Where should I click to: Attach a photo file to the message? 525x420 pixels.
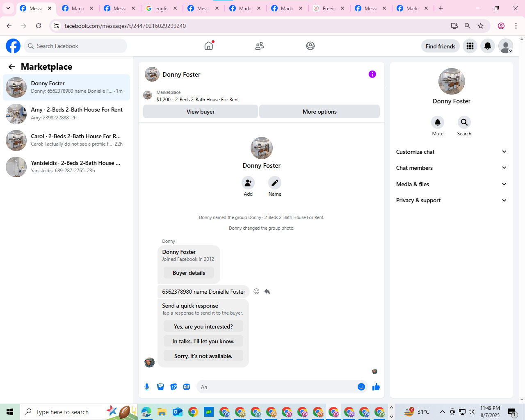160,387
